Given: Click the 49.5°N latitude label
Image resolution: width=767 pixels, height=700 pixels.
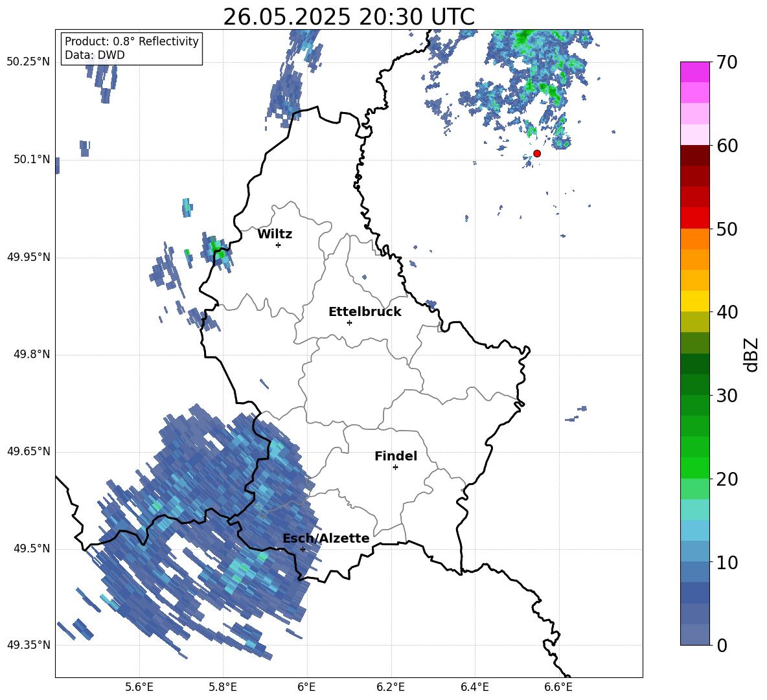Looking at the screenshot, I should click(32, 548).
